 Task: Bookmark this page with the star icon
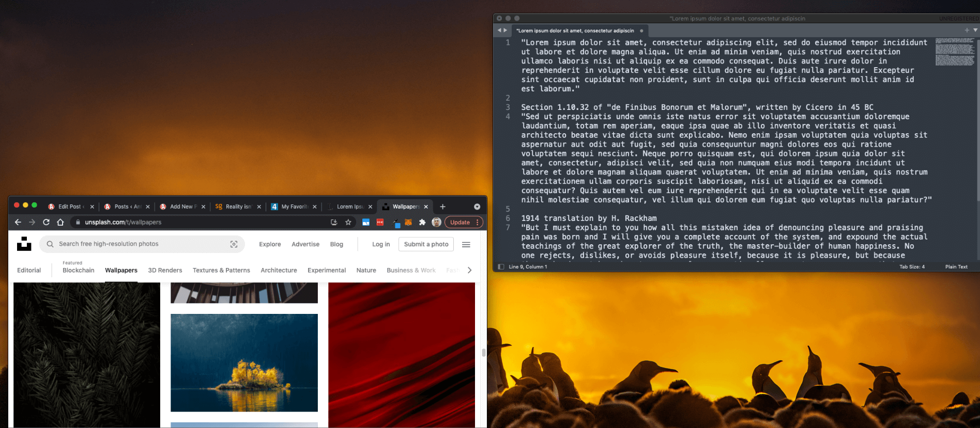click(x=348, y=222)
